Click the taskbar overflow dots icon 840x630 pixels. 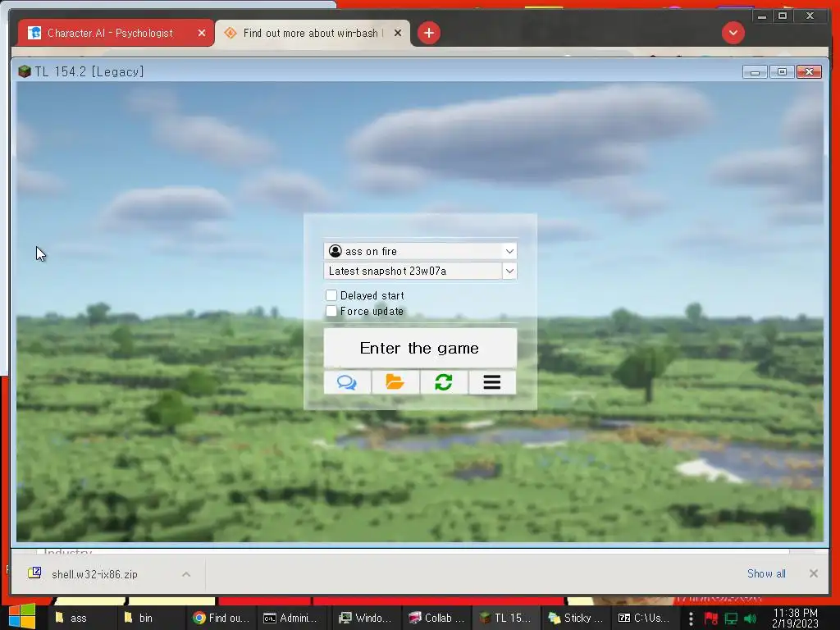pyautogui.click(x=691, y=619)
